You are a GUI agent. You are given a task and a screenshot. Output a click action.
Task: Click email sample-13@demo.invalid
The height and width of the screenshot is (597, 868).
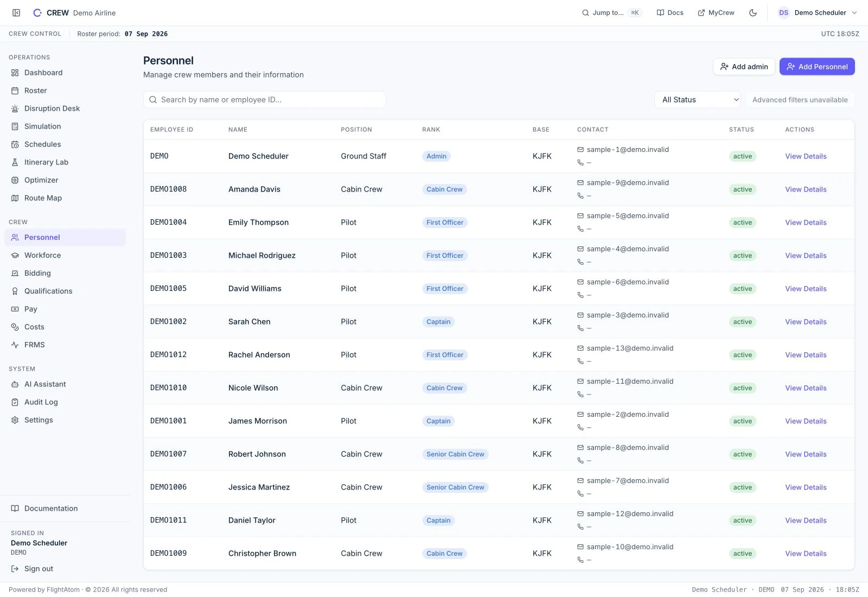630,348
